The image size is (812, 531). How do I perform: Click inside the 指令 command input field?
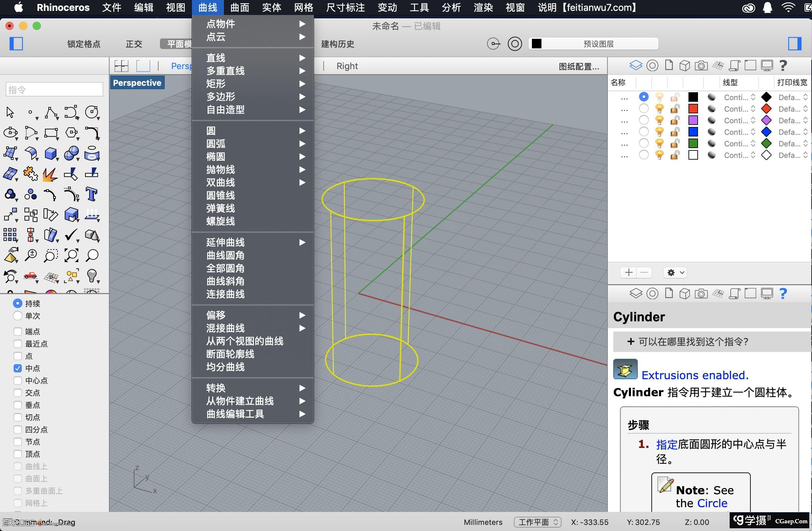[53, 89]
